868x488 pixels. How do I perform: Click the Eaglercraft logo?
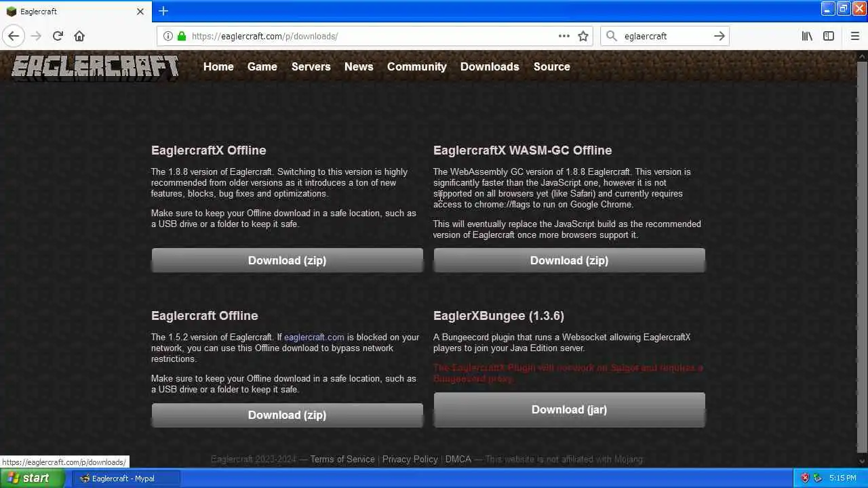tap(95, 68)
